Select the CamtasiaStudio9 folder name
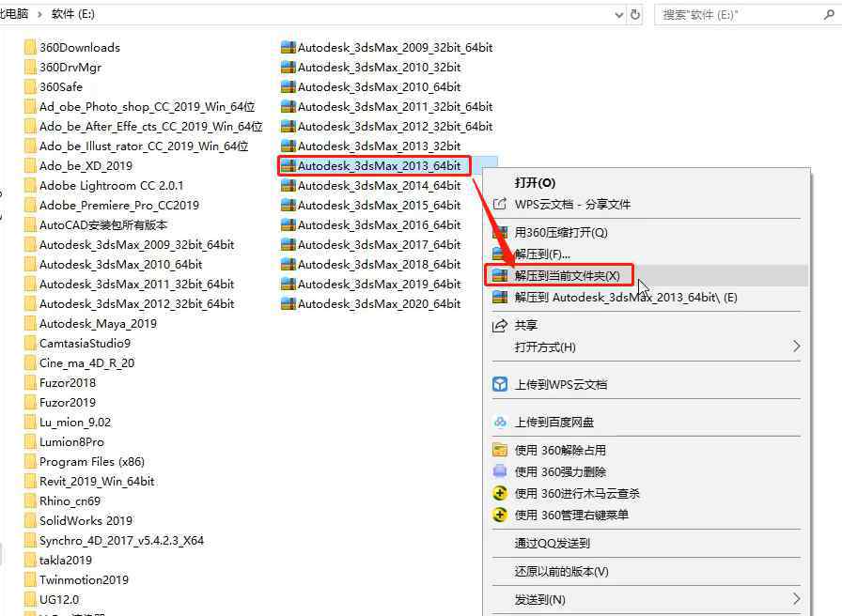Screen dimensions: 842x616 [85, 344]
